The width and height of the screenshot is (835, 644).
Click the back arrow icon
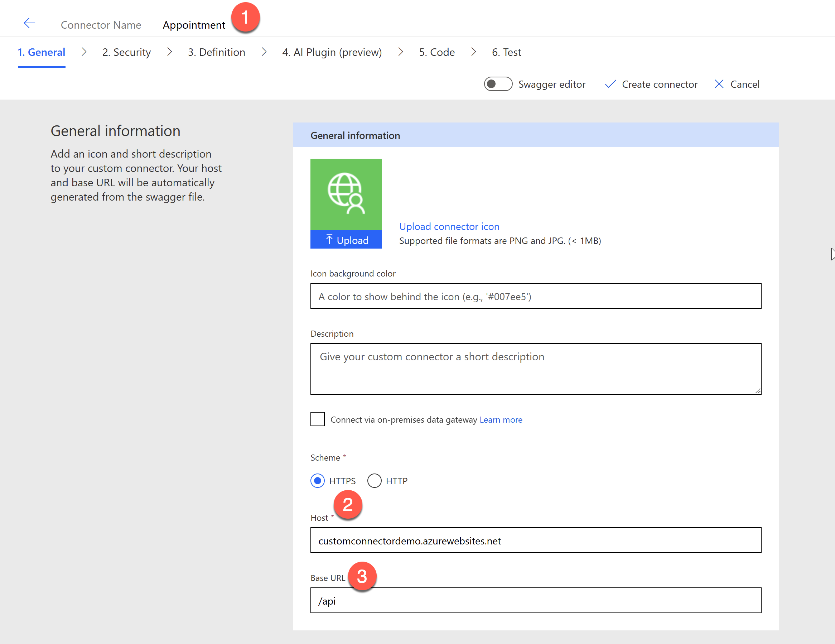tap(29, 23)
